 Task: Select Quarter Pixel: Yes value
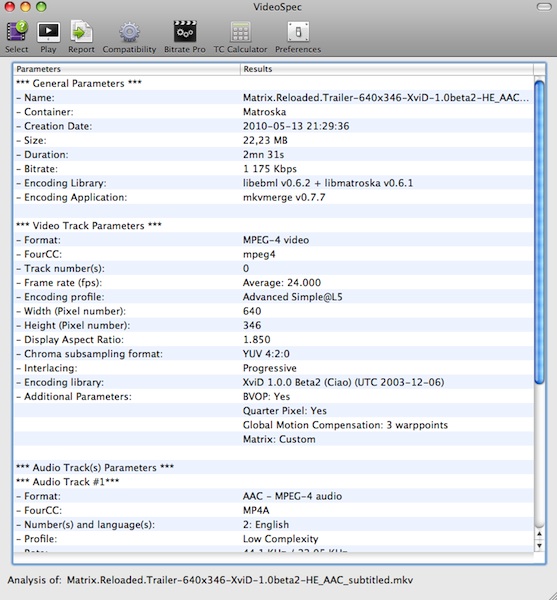(285, 411)
